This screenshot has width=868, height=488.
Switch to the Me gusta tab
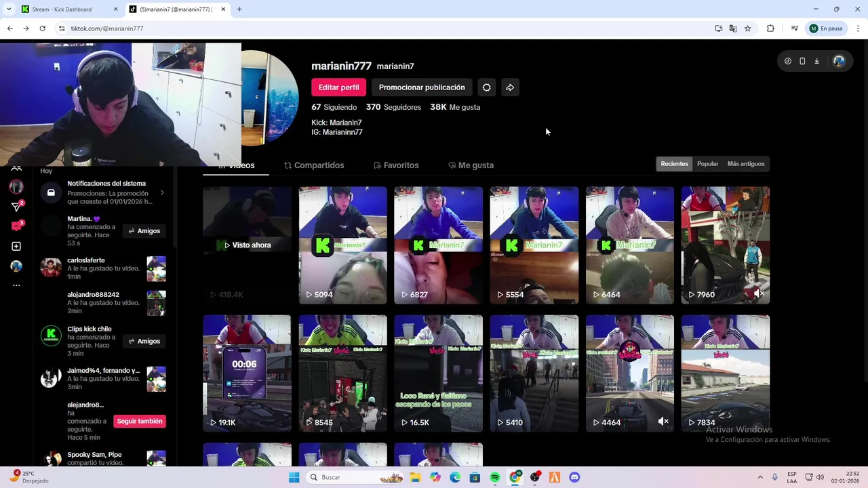[471, 165]
